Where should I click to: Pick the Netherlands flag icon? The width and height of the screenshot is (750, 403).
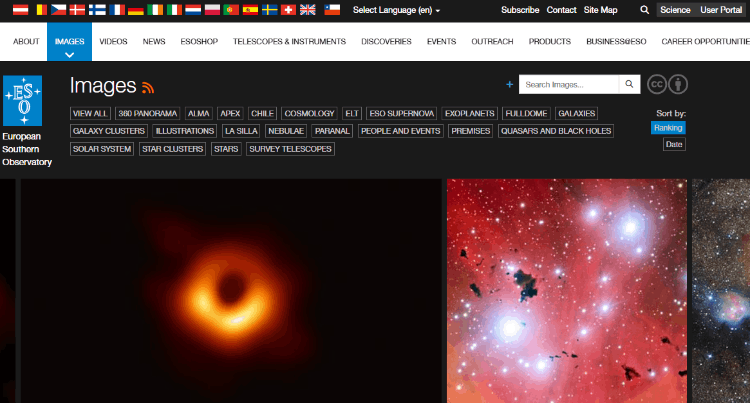[193, 10]
